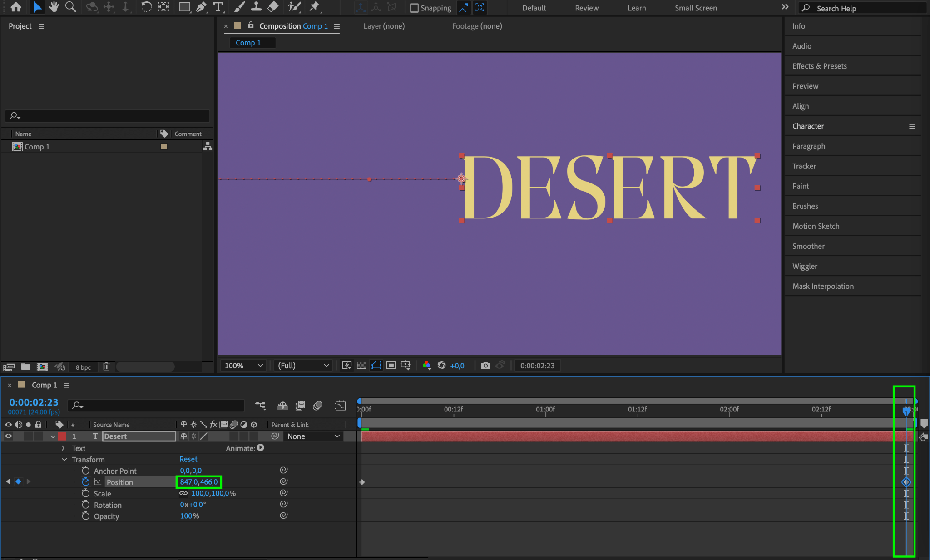Select the Rectangle shape tool
The width and height of the screenshot is (930, 560).
pos(184,7)
